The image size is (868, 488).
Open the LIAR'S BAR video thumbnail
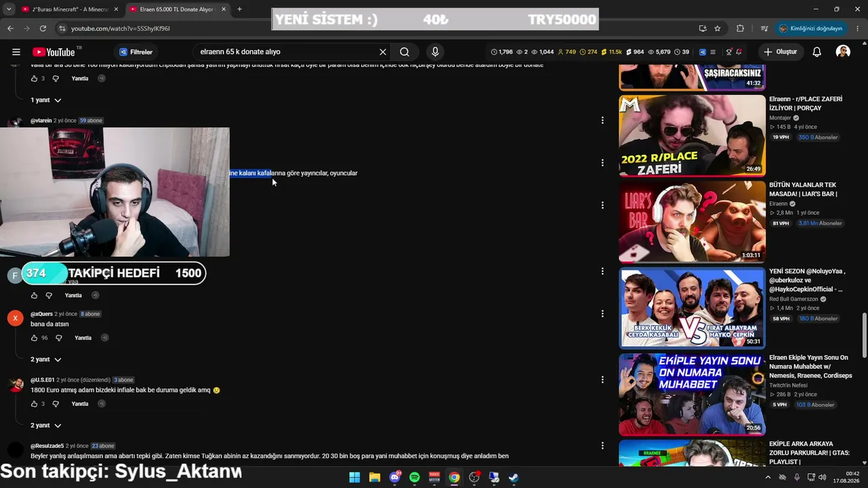tap(692, 221)
